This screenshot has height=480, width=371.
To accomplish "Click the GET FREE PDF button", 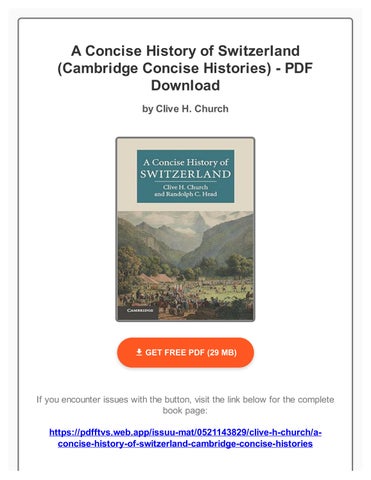I will coord(185,352).
